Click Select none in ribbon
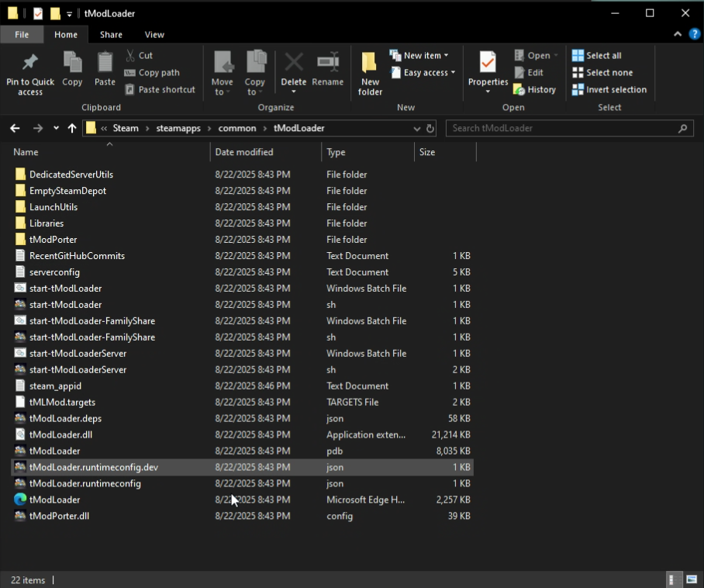 pyautogui.click(x=602, y=72)
